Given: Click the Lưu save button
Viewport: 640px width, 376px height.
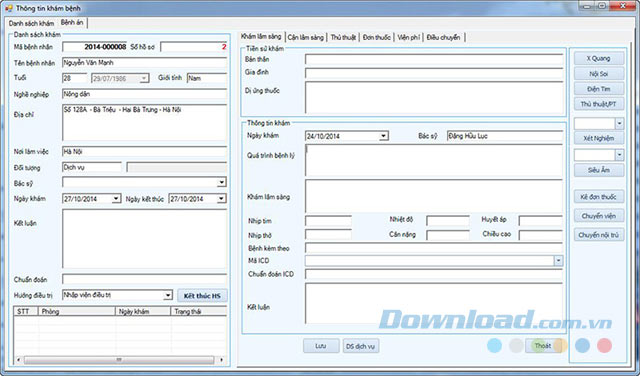Looking at the screenshot, I should [321, 346].
